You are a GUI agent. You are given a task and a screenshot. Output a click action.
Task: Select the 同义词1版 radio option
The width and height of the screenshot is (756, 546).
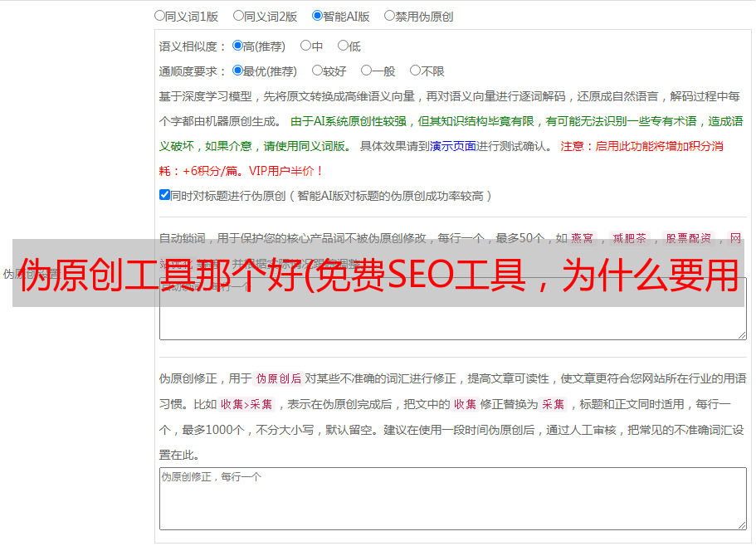click(x=159, y=16)
